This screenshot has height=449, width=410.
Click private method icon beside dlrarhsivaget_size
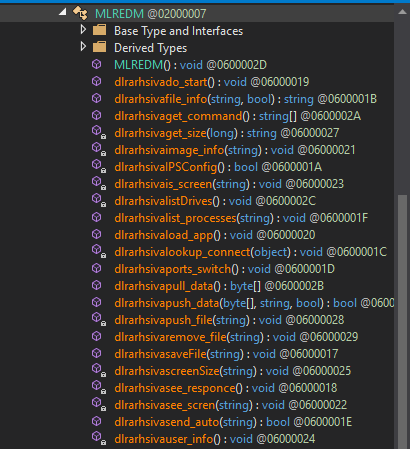99,133
